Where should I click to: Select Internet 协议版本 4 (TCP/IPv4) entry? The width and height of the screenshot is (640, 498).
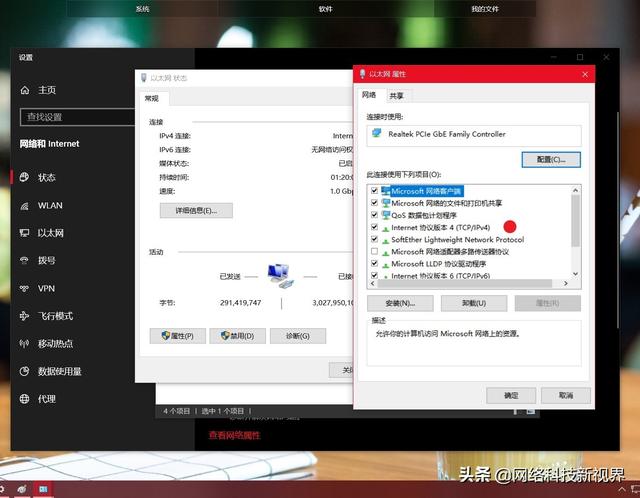[x=440, y=227]
